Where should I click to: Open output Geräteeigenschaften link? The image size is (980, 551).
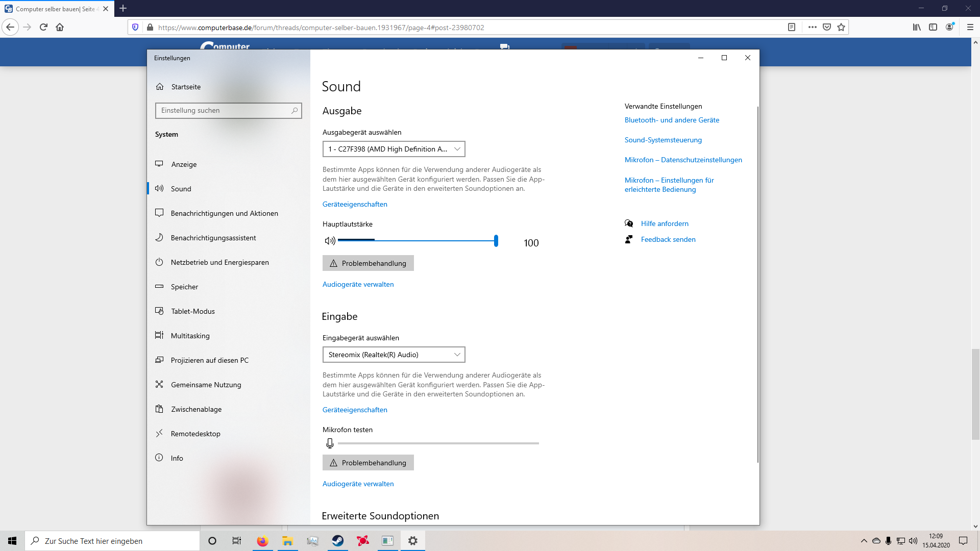355,204
